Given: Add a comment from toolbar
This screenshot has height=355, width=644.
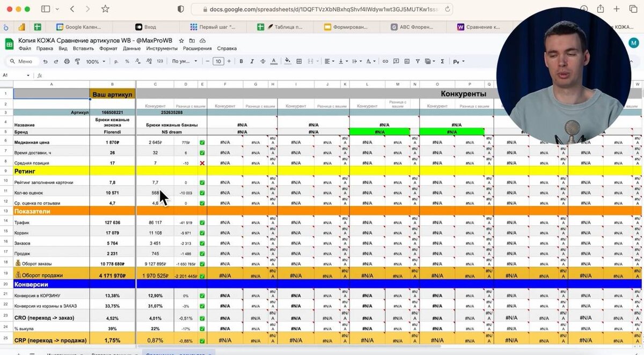Looking at the screenshot, I should point(396,62).
